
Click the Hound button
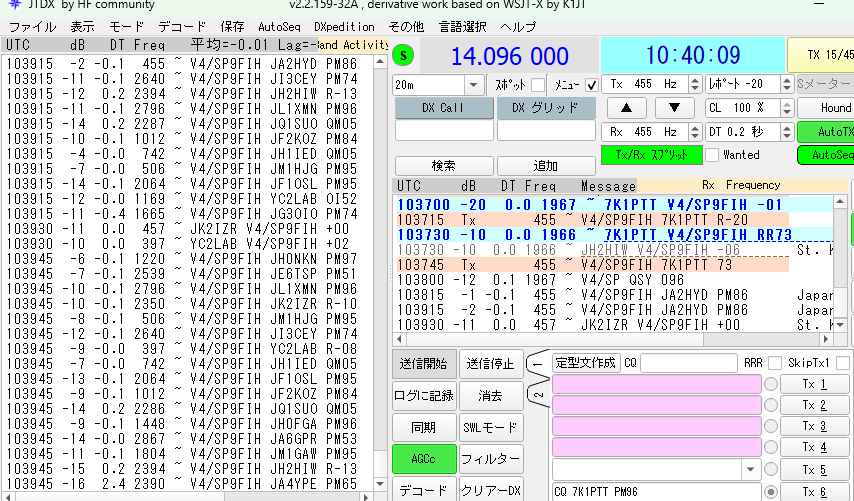click(x=826, y=108)
